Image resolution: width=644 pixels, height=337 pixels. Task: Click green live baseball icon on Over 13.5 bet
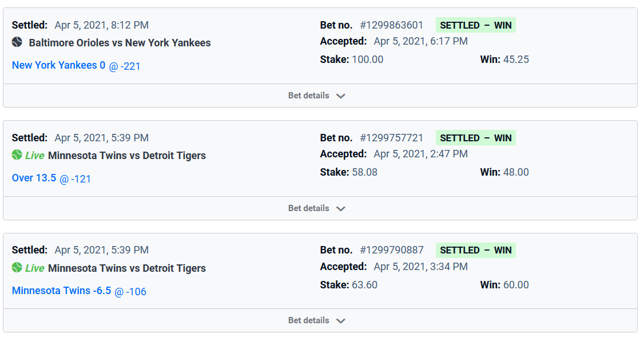click(x=17, y=155)
